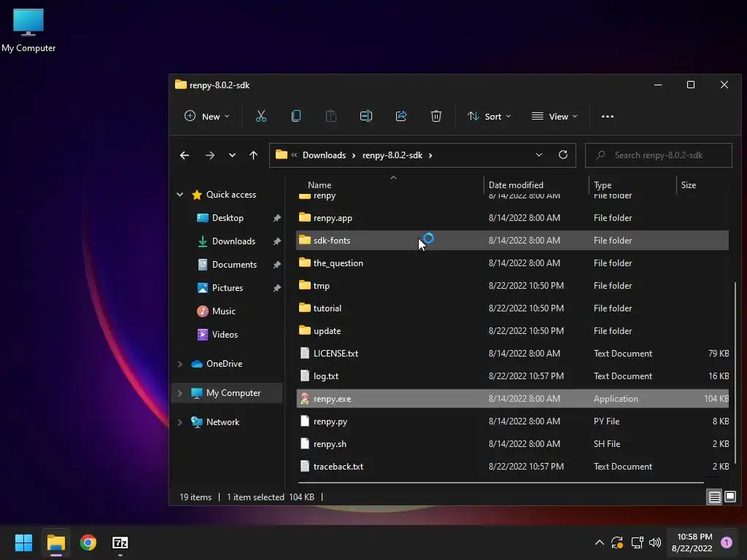Click the vertical scrollbar of file list
Viewport: 747px width, 560px height.
pyautogui.click(x=735, y=371)
